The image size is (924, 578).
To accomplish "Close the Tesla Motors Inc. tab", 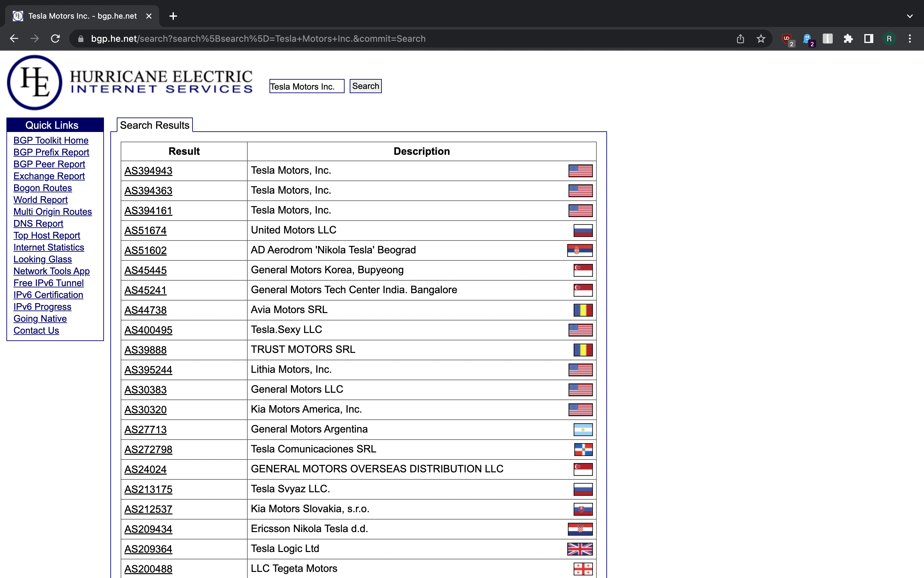I will pyautogui.click(x=149, y=16).
